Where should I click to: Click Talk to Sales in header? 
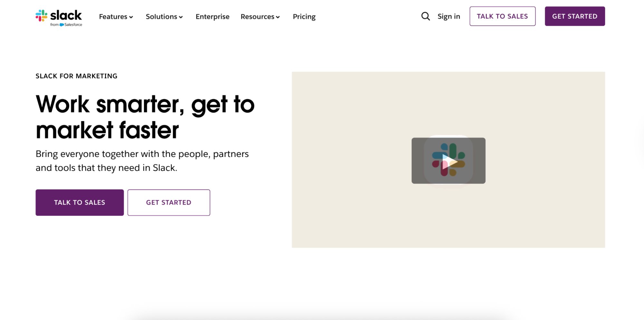pos(502,16)
